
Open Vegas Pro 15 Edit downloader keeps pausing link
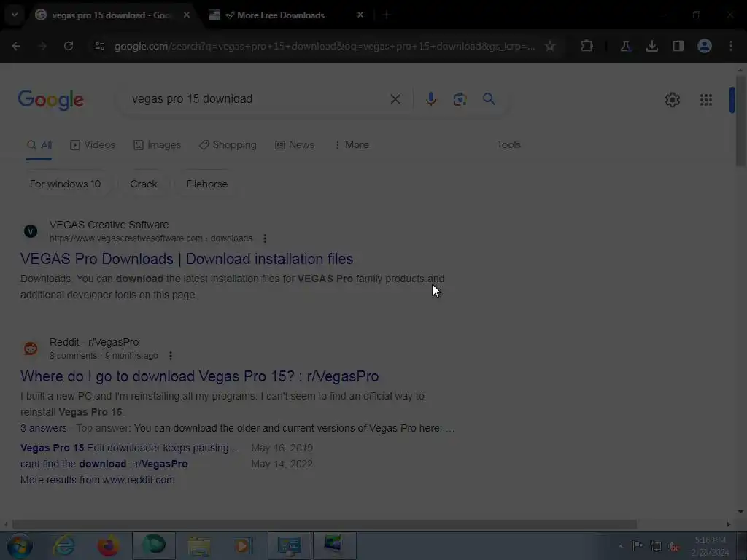[130, 448]
